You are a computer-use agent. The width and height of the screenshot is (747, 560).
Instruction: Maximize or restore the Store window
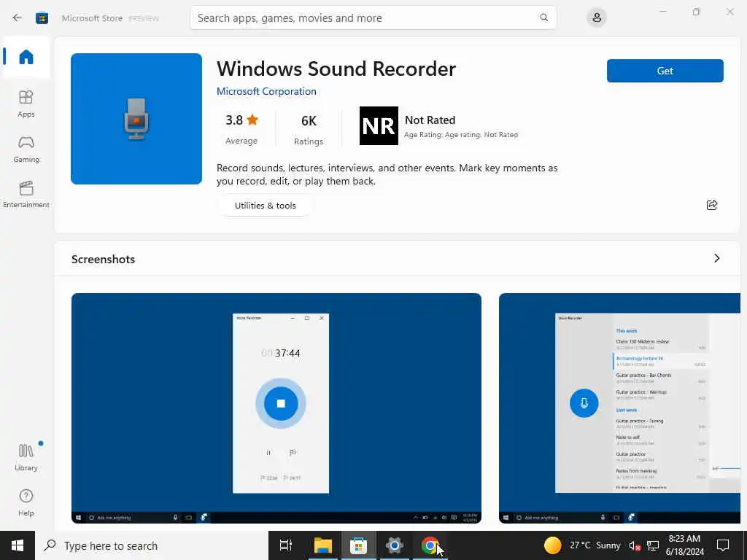[x=697, y=12]
